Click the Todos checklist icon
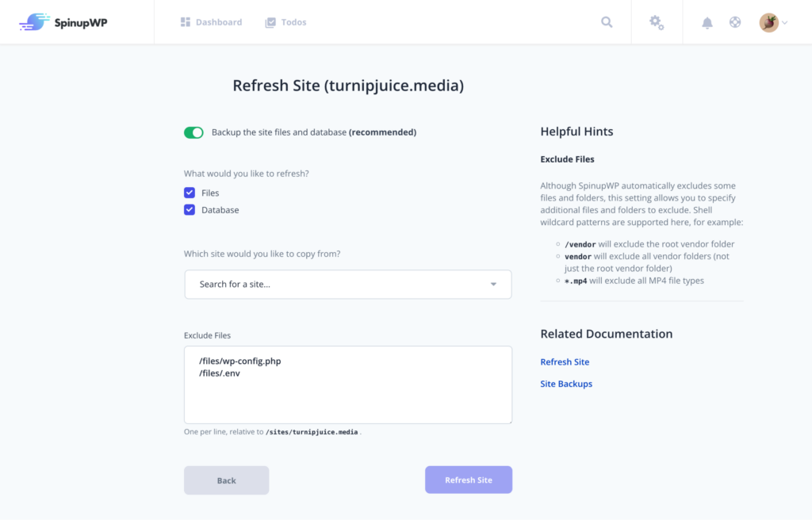 coord(270,21)
